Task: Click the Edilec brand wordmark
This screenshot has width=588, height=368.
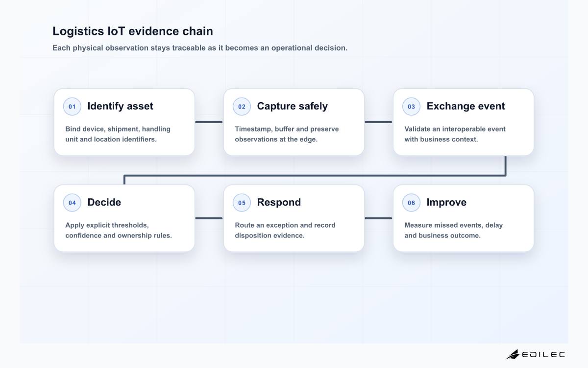Action: pyautogui.click(x=543, y=354)
